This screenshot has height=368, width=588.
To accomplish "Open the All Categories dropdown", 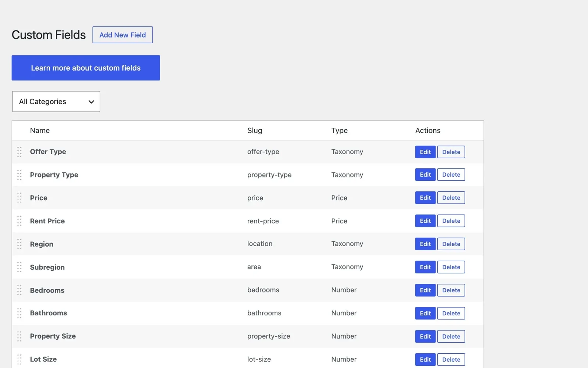I will (56, 102).
